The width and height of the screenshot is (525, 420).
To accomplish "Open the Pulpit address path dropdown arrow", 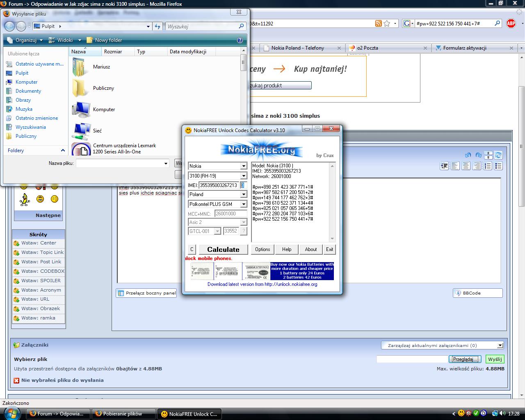I will 148,26.
